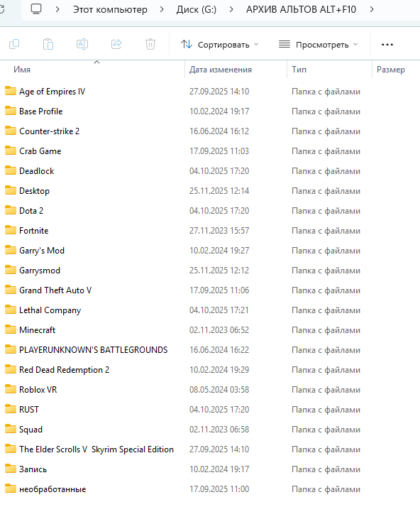Open the three-dots more options menu
Screen dimensions: 420x507
[387, 45]
